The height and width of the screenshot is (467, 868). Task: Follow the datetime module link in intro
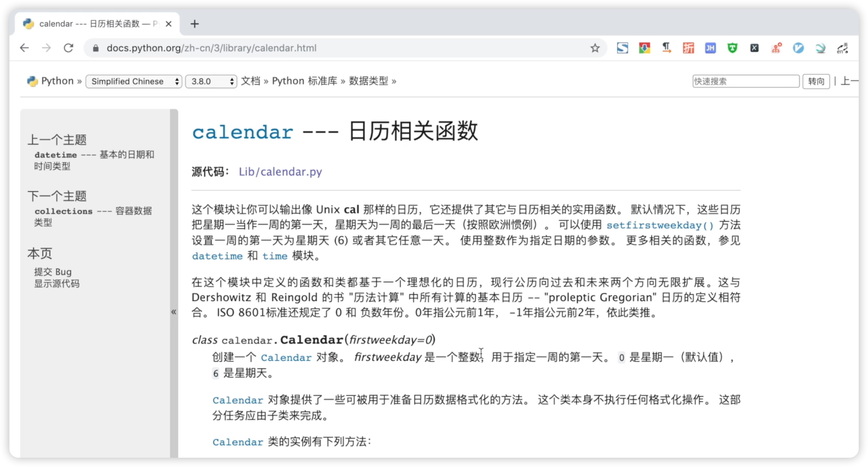pyautogui.click(x=217, y=256)
